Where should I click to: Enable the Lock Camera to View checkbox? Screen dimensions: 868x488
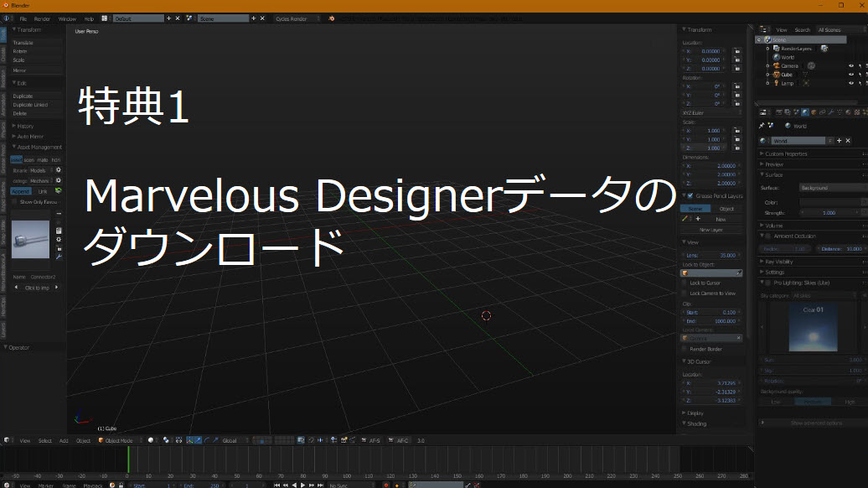[x=685, y=293]
